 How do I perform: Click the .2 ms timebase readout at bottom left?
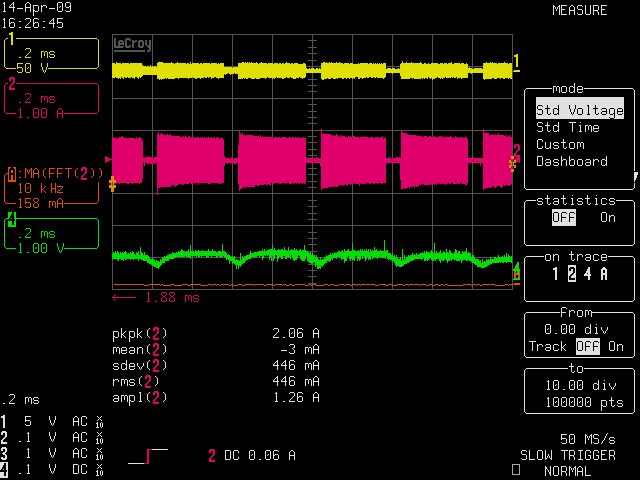(20, 400)
